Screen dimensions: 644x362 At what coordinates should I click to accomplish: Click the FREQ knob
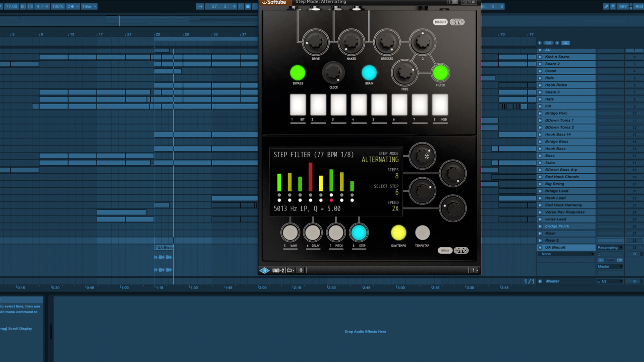pyautogui.click(x=405, y=72)
